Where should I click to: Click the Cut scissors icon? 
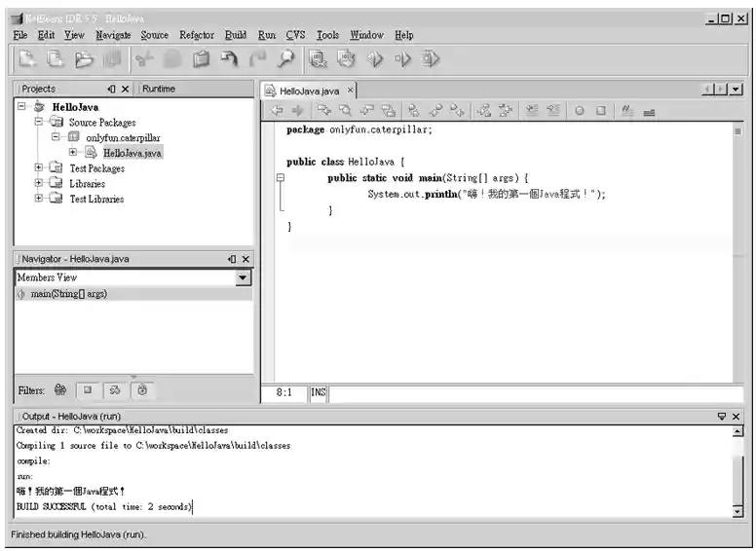pyautogui.click(x=144, y=59)
